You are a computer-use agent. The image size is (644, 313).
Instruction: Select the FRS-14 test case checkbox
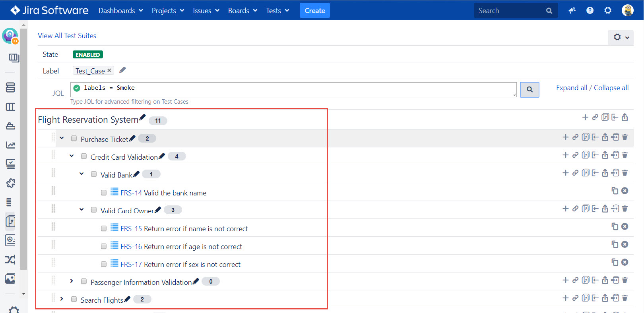tap(104, 193)
